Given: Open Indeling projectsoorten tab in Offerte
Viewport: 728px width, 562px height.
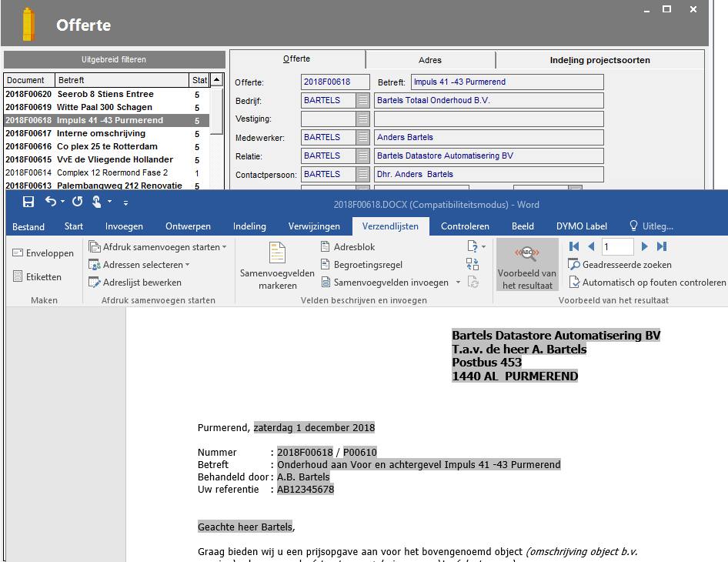Looking at the screenshot, I should pos(599,60).
